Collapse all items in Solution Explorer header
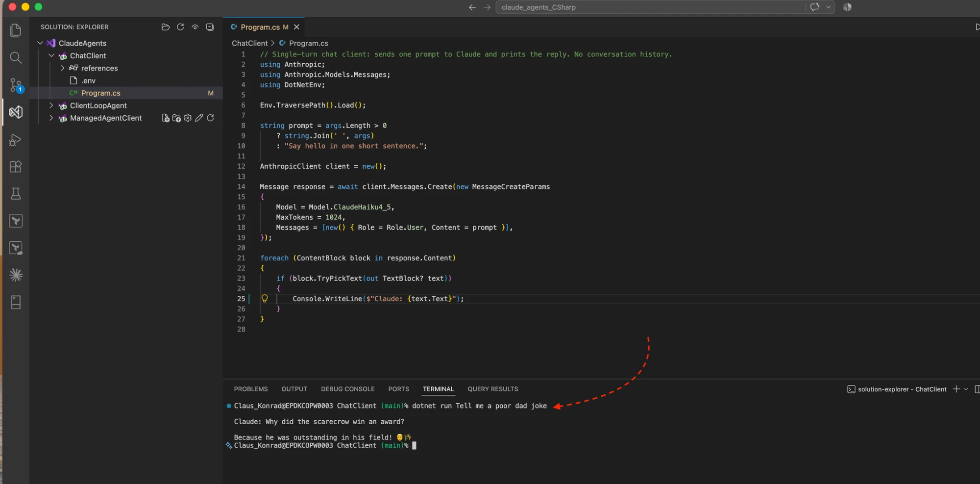Image resolution: width=980 pixels, height=484 pixels. coord(210,27)
